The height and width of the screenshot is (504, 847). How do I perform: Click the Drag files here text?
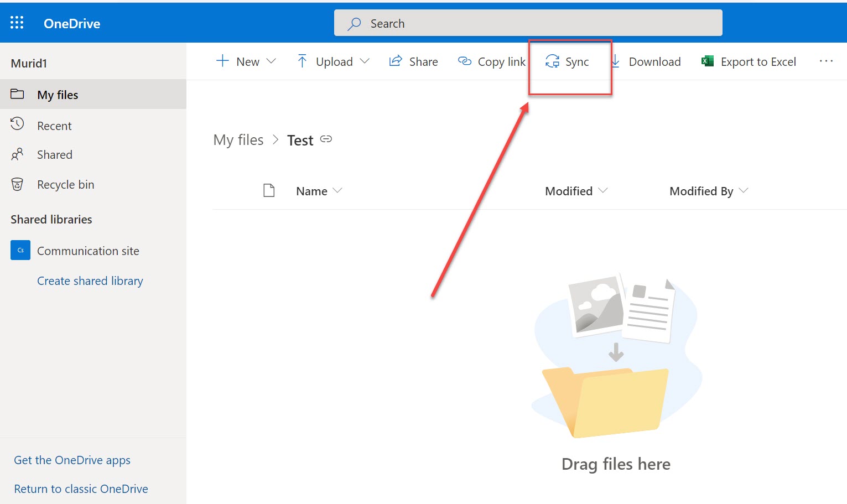point(616,464)
